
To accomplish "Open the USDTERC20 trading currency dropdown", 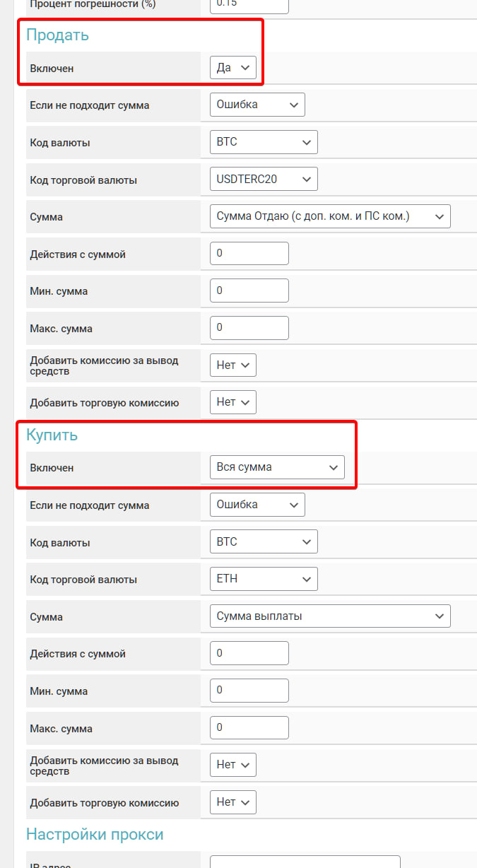I will coord(264,180).
